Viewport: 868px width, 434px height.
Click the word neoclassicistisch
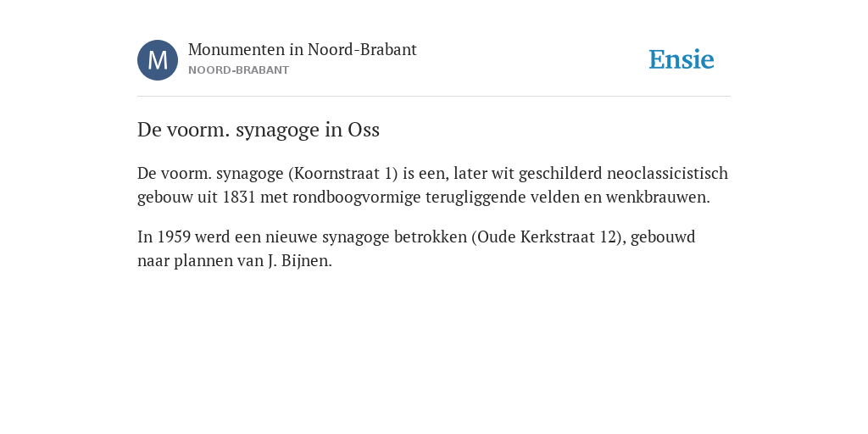[x=668, y=173]
